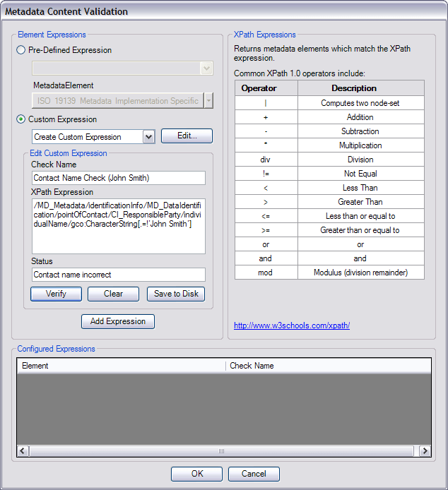Click the horizontal scrollbar thumb in Configured Expressions

tap(221, 451)
